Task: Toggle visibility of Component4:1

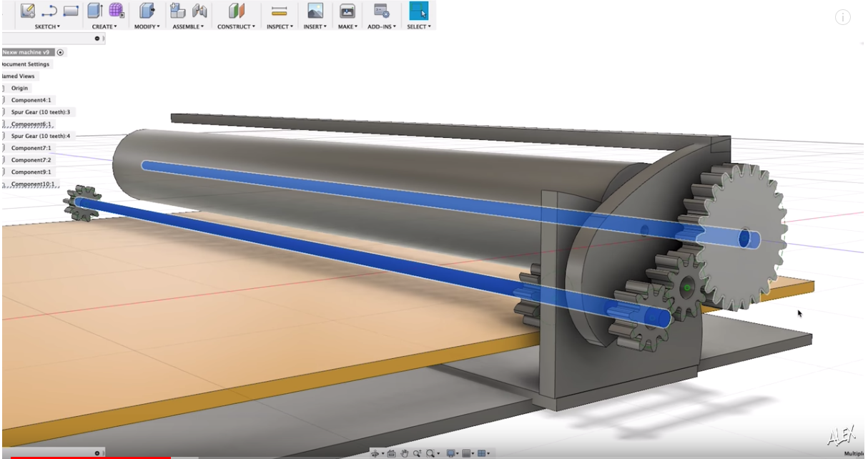Action: coord(3,100)
